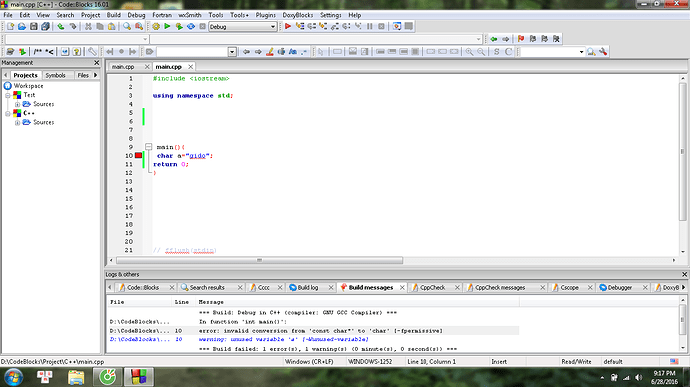Click the taskbar volume speaker icon

pyautogui.click(x=639, y=378)
